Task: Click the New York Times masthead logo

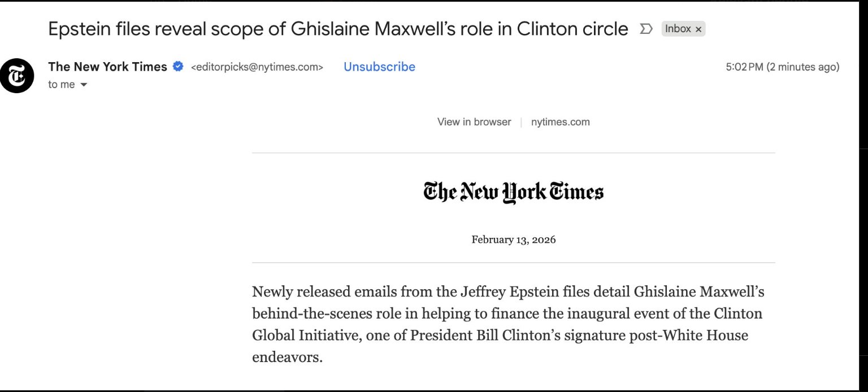Action: 513,192
